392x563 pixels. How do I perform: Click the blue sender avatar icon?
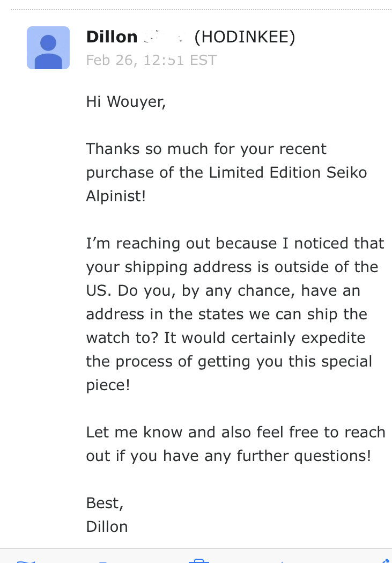point(48,48)
